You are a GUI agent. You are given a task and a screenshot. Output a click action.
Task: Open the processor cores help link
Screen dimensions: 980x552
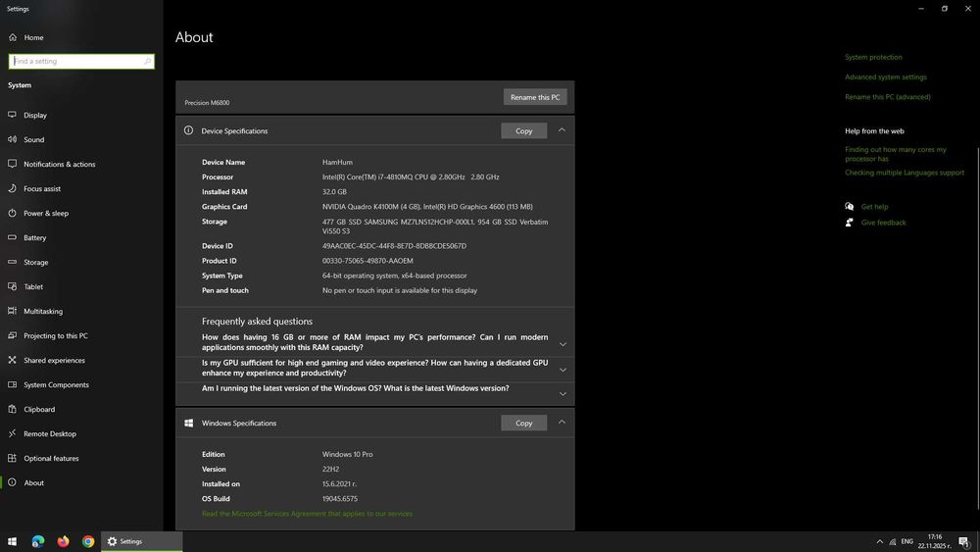896,154
